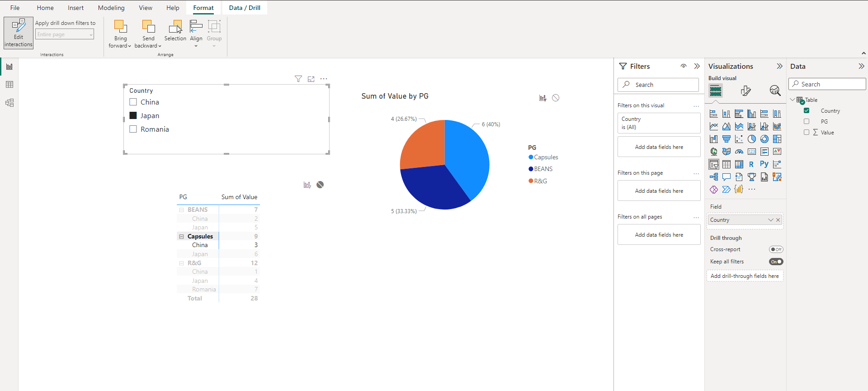Check the China option in Country slicer

coord(133,102)
